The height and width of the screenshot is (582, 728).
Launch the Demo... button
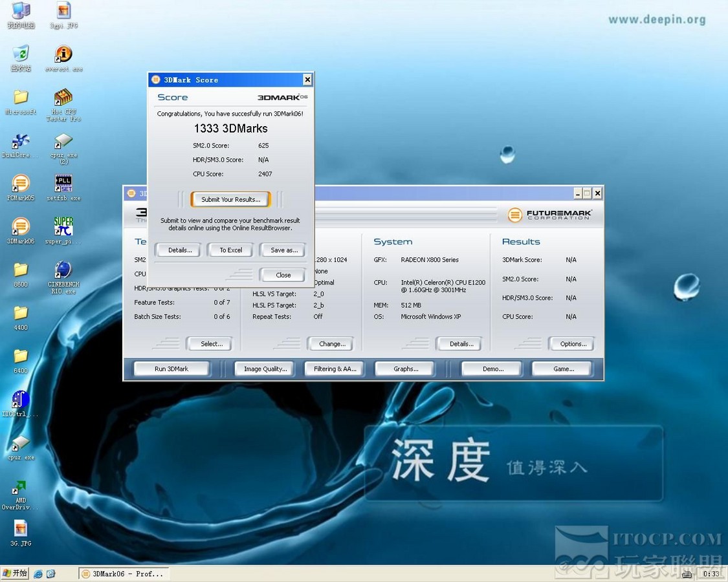click(492, 369)
